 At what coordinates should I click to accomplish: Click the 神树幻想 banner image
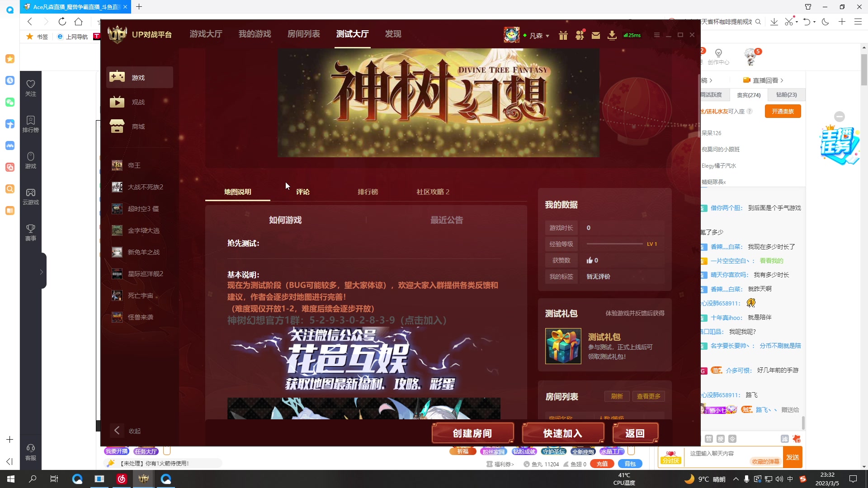coord(438,103)
